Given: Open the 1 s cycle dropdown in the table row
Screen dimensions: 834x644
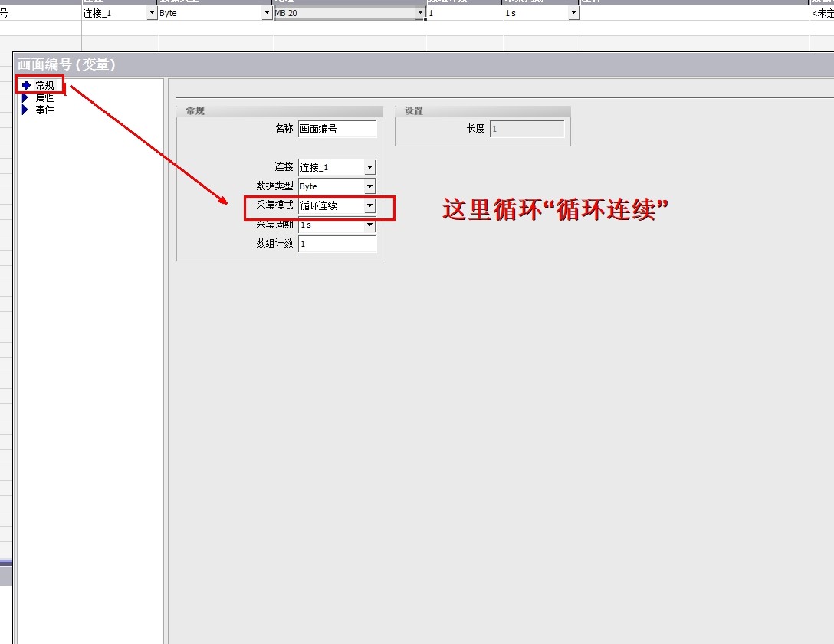Looking at the screenshot, I should click(x=573, y=12).
